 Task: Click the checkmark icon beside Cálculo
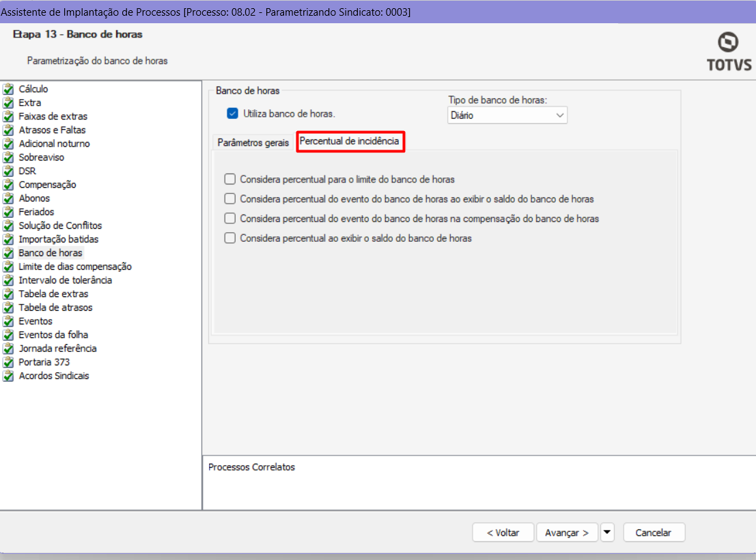(8, 89)
